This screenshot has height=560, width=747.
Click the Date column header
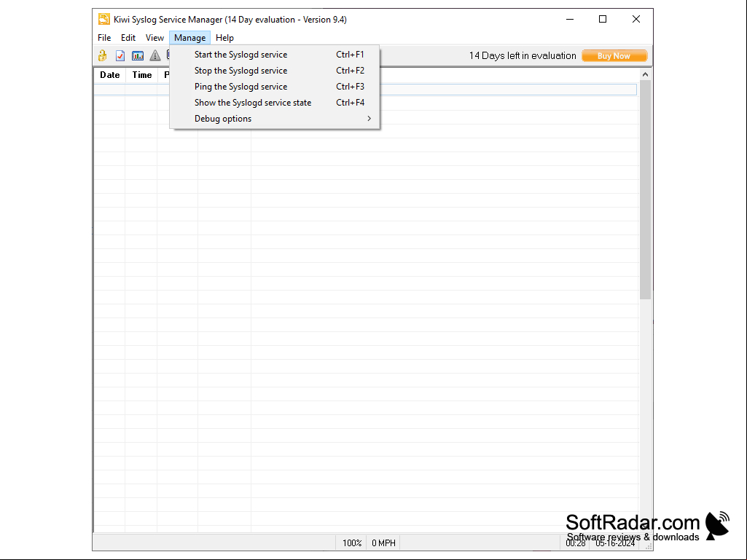[109, 75]
